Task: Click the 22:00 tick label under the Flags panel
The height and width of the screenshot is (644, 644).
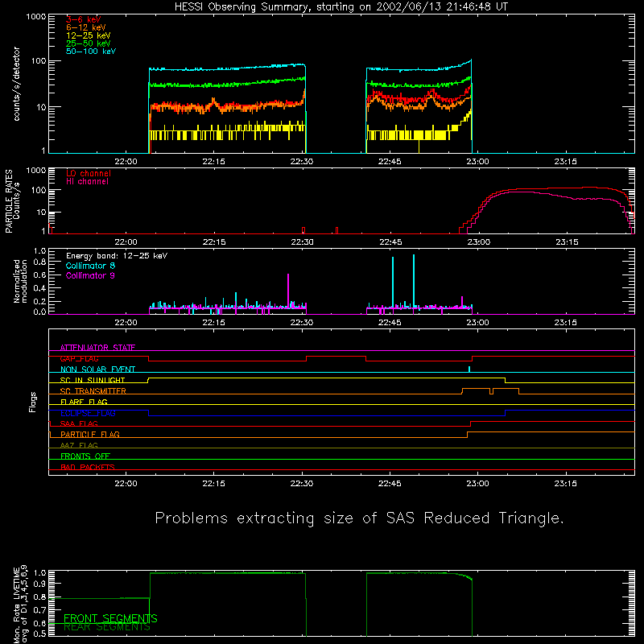Action: click(126, 484)
